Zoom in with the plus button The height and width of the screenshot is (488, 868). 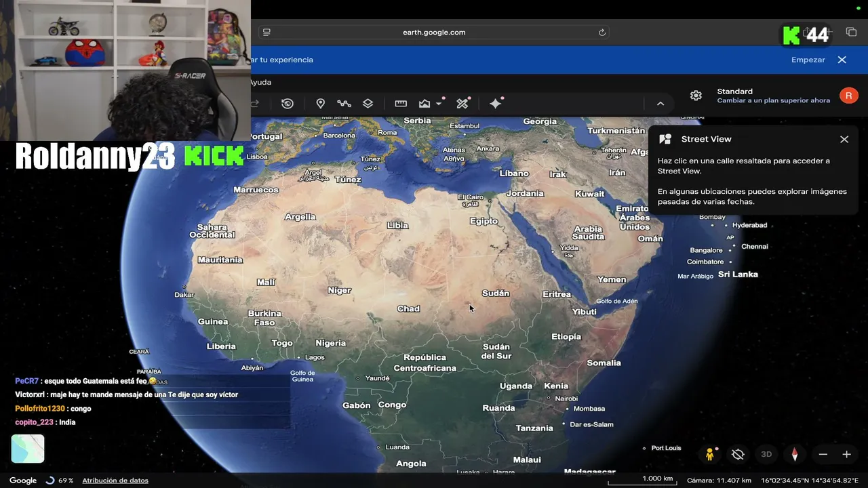[x=846, y=454]
